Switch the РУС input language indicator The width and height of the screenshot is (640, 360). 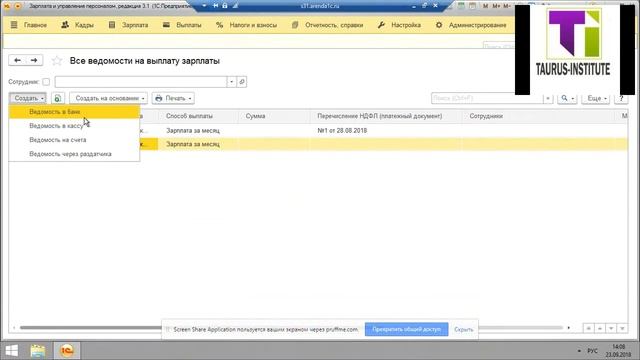(592, 351)
